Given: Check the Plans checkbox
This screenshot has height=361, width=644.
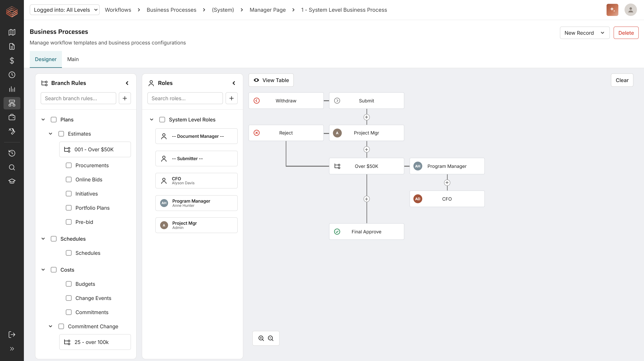Looking at the screenshot, I should tap(54, 119).
